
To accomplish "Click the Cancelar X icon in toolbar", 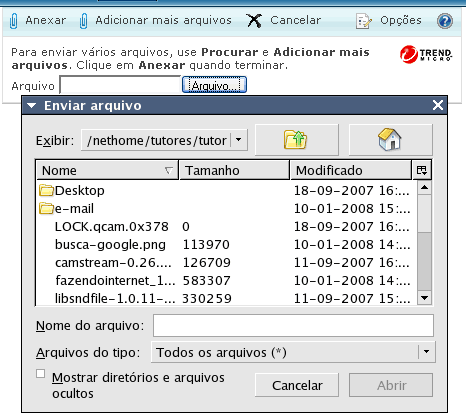I will (254, 21).
